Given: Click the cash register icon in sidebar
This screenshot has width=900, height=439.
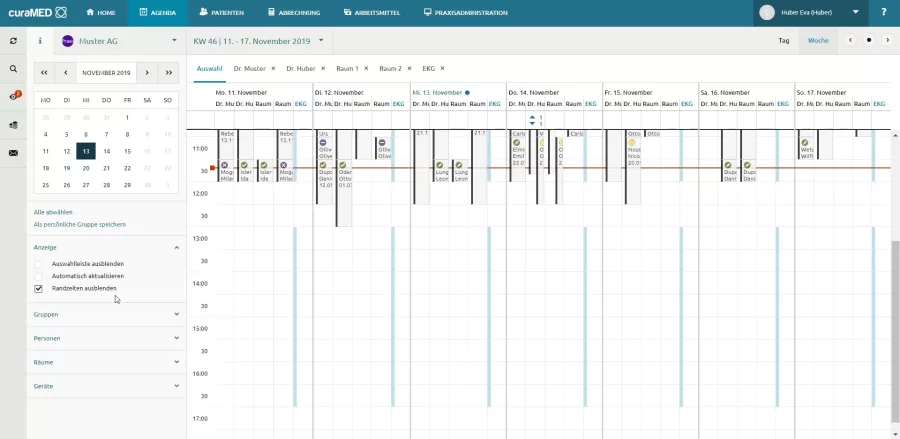Looking at the screenshot, I should 13,125.
